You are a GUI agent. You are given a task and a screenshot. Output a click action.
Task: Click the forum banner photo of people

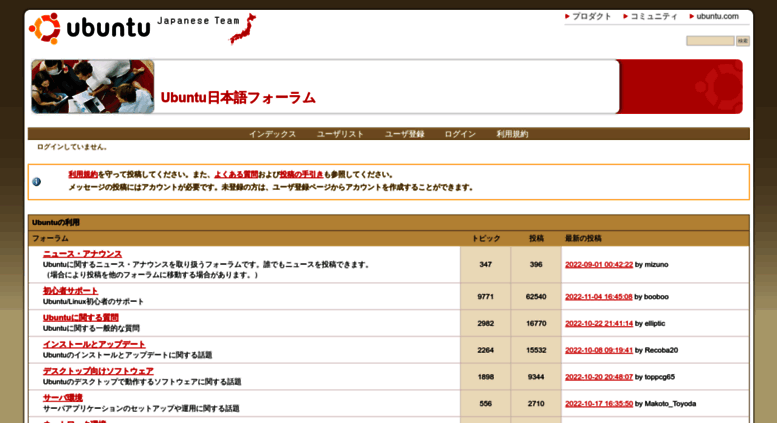[x=93, y=87]
